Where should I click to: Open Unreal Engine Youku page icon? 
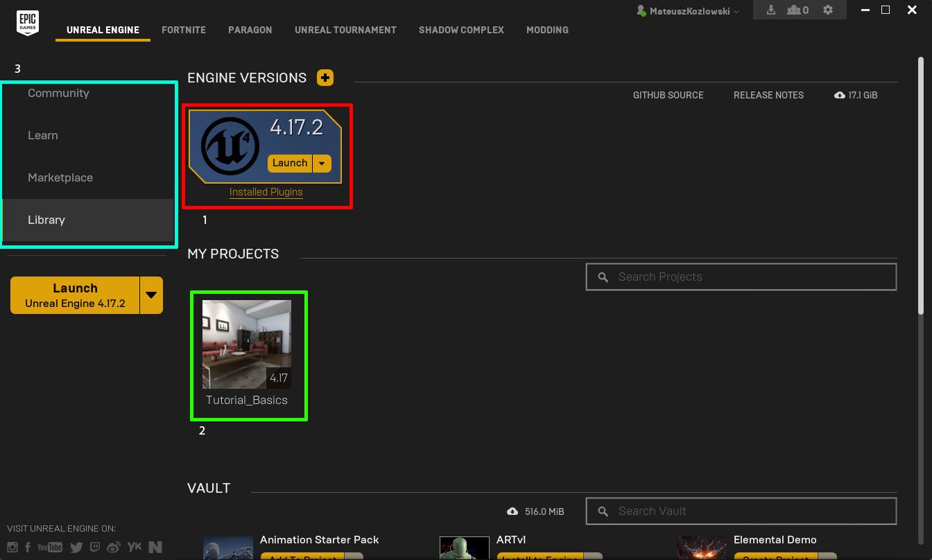[135, 547]
